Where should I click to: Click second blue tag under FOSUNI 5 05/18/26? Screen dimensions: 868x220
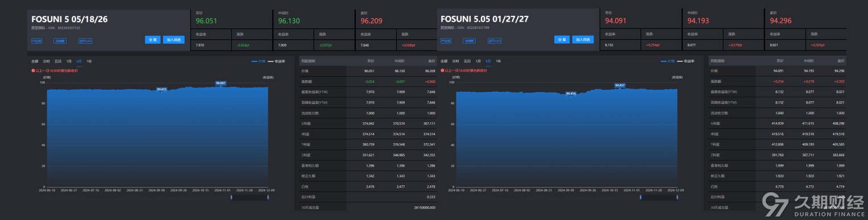point(60,41)
